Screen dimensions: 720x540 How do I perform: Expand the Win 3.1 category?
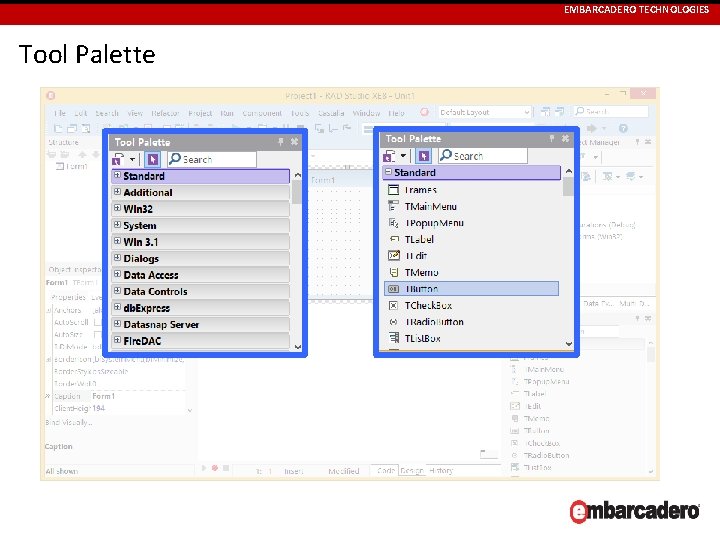(x=117, y=242)
